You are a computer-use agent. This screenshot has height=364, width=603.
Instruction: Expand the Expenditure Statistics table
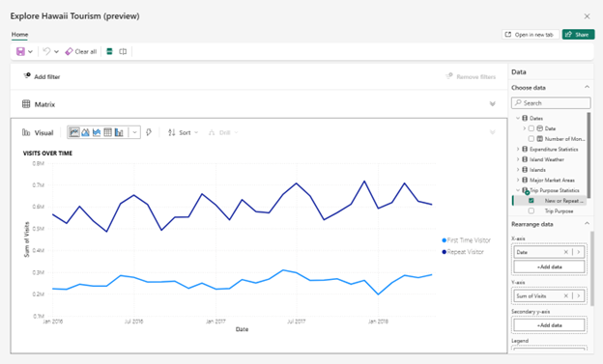tap(518, 149)
